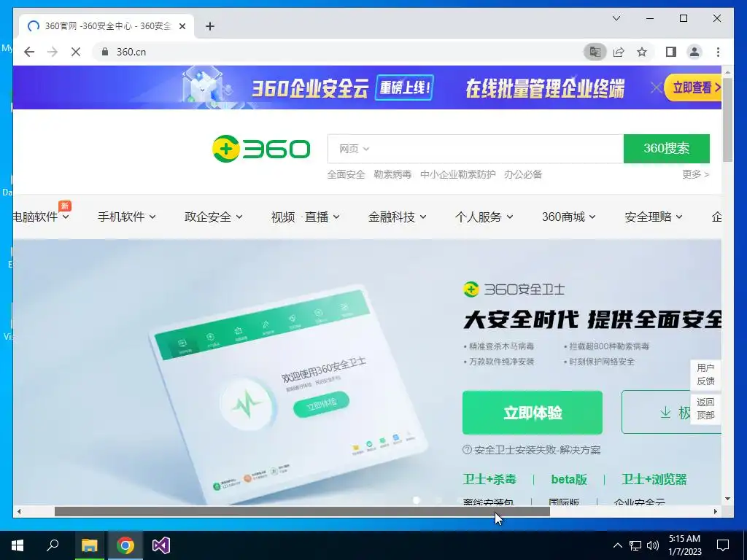Open 勒索病毒 hot search link
Screen dimensions: 747x560
pyautogui.click(x=392, y=174)
